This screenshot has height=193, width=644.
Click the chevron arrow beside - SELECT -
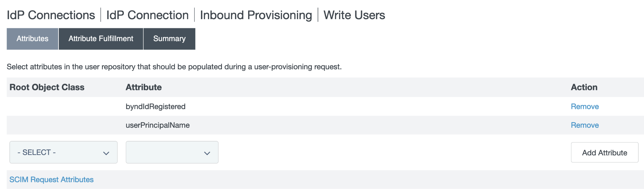[106, 153]
